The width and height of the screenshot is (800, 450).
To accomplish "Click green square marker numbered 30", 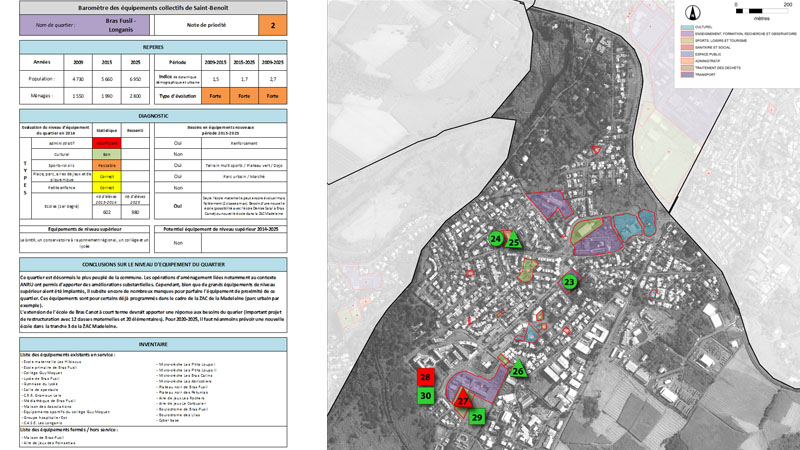I will (426, 396).
